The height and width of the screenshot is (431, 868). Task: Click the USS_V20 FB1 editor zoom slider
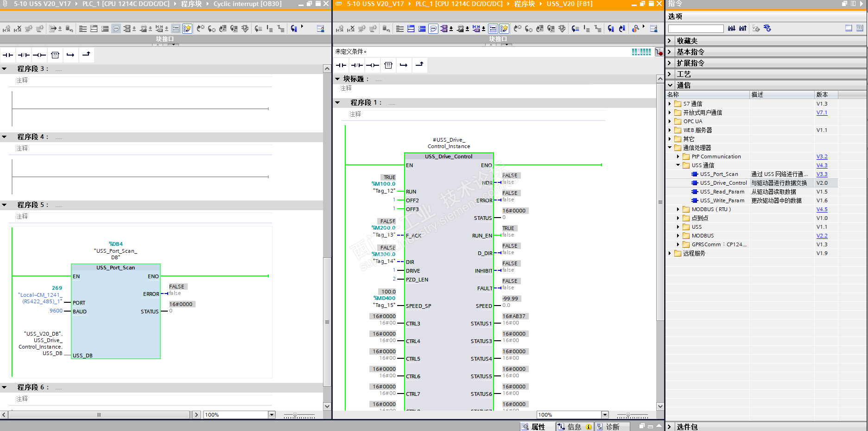coord(628,415)
